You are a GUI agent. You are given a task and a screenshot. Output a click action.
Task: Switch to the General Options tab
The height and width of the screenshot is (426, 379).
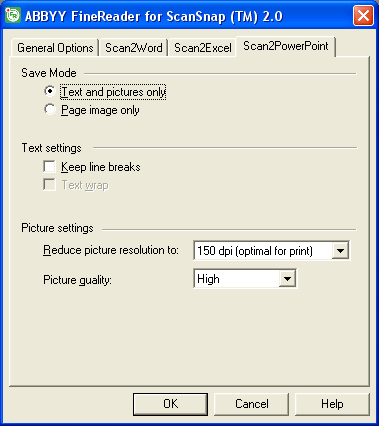point(55,48)
